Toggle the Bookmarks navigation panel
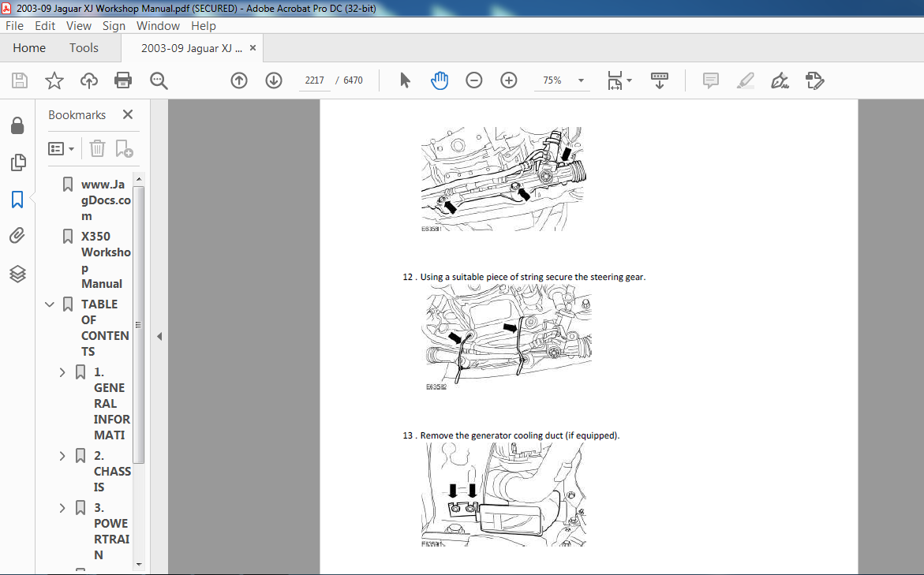 coord(17,199)
